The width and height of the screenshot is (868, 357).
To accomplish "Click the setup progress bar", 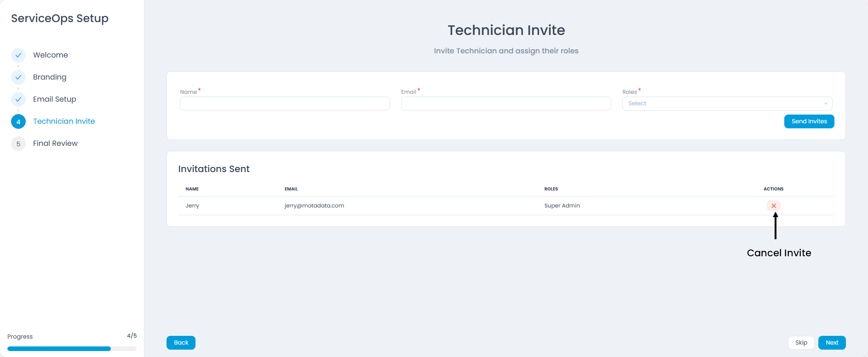I will (72, 349).
